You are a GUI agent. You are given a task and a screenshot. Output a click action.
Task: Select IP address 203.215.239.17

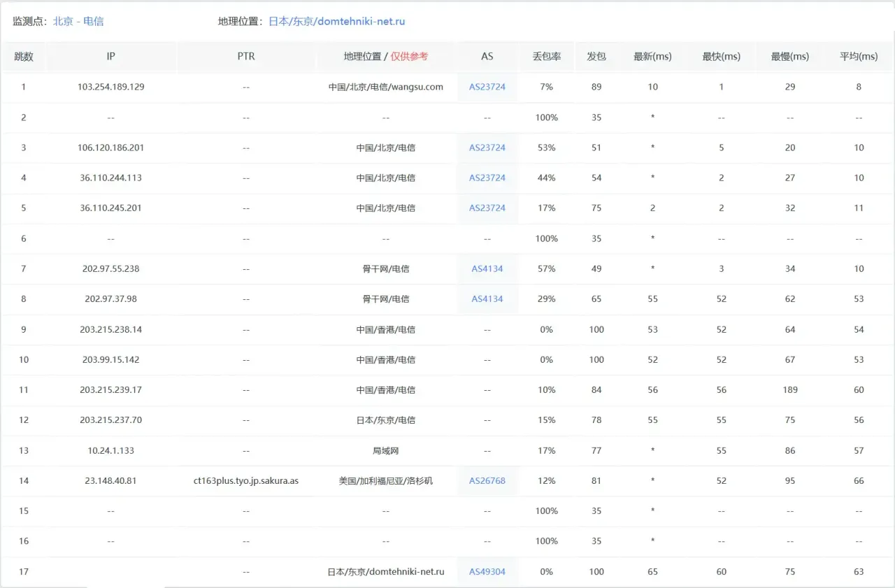pos(111,389)
